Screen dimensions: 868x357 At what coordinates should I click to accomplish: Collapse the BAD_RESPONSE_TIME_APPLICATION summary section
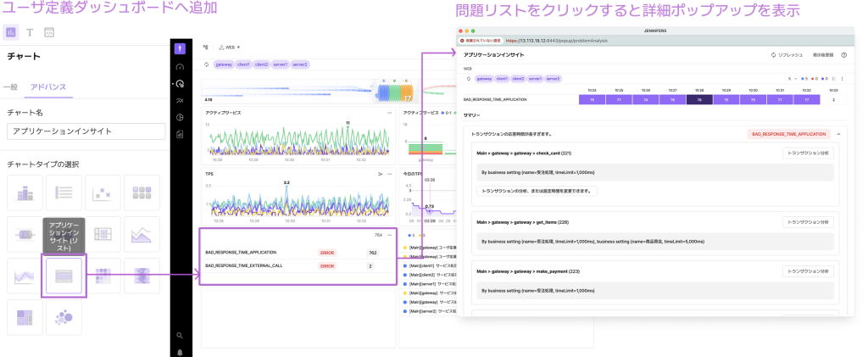[838, 134]
